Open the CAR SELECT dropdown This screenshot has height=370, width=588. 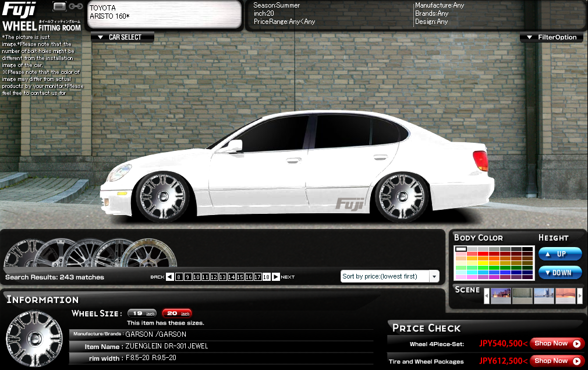(x=122, y=37)
